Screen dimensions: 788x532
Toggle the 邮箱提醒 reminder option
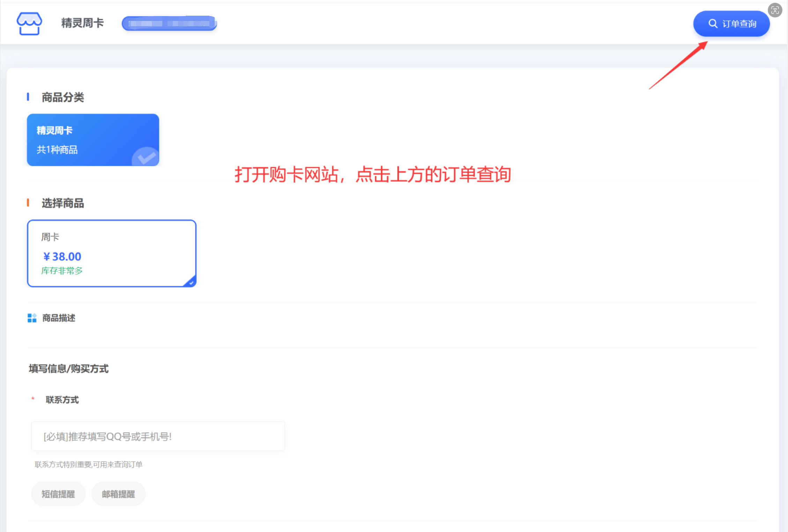pyautogui.click(x=118, y=494)
